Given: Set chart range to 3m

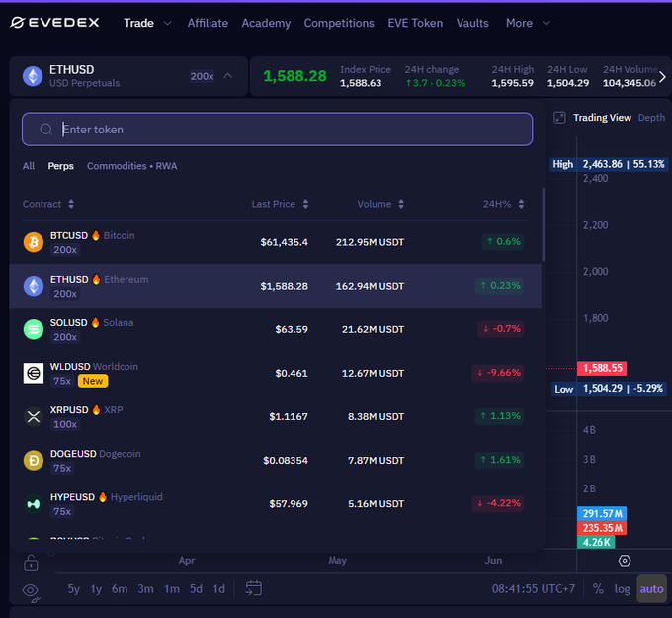Looking at the screenshot, I should [145, 589].
